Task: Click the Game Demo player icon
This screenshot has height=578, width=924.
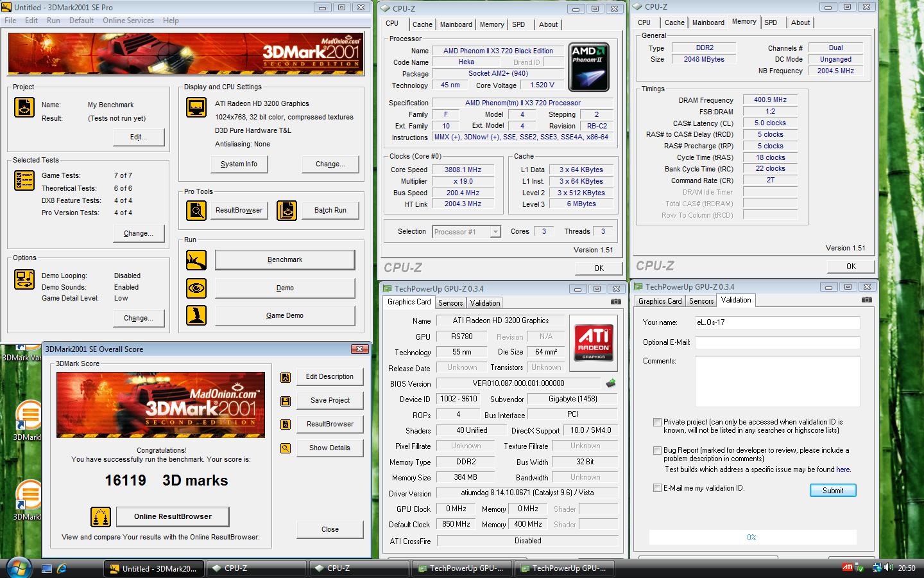Action: tap(196, 315)
